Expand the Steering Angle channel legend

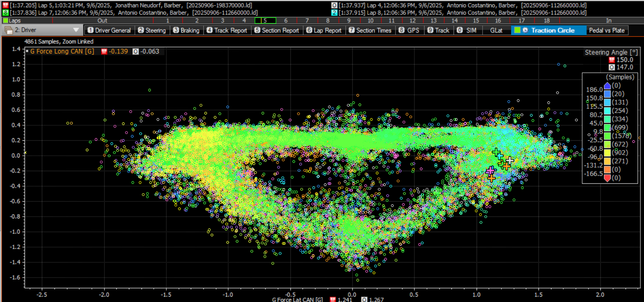611,52
